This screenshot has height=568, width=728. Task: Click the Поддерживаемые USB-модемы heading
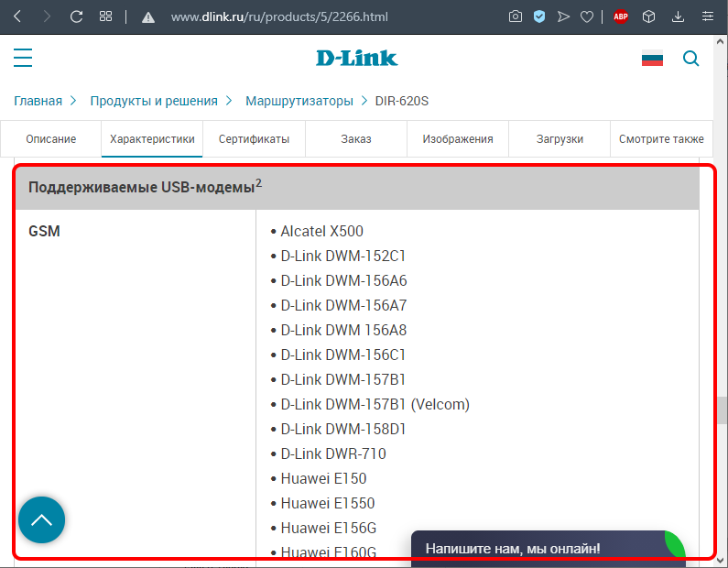[145, 186]
